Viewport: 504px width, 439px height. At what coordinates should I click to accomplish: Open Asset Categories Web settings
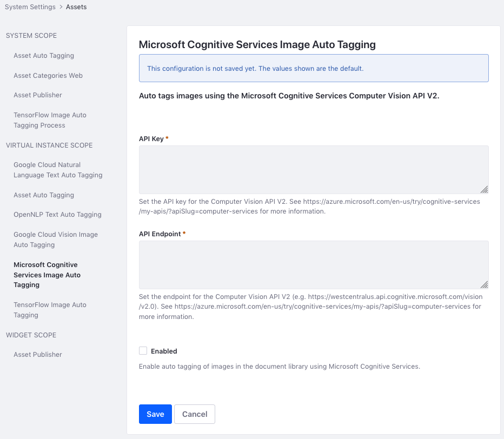point(48,76)
